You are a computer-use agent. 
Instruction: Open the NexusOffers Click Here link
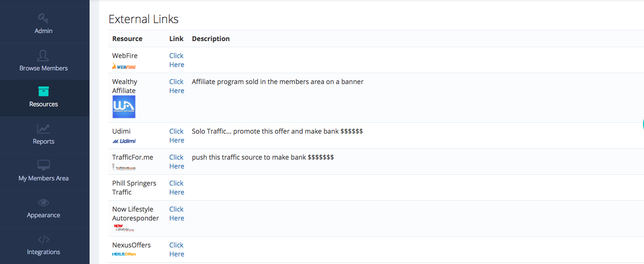(177, 249)
